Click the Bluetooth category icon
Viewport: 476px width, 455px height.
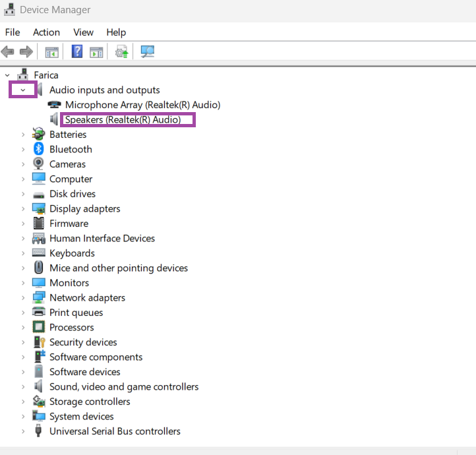[x=39, y=149]
